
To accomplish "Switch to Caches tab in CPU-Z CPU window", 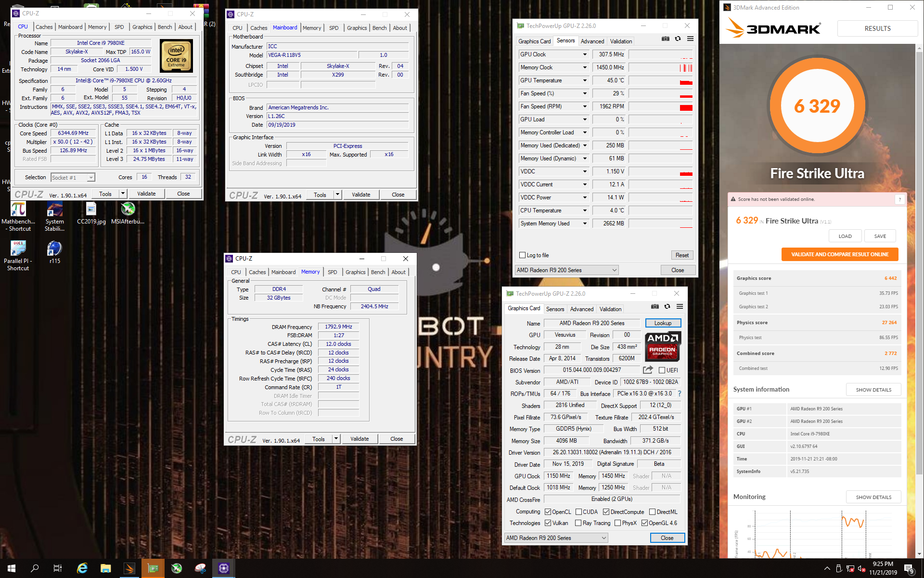I will click(44, 27).
